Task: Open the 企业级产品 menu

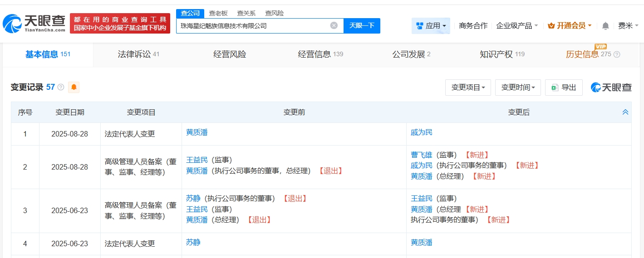Action: coord(517,26)
